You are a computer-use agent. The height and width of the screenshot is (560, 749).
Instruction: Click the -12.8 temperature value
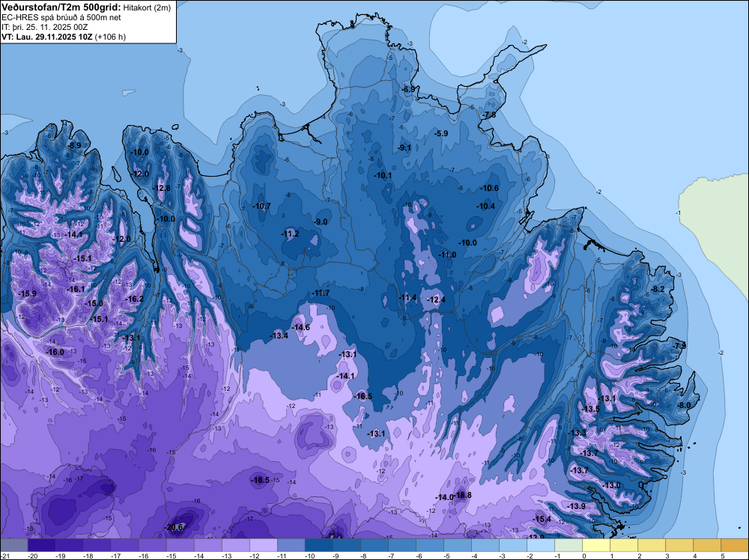[162, 188]
